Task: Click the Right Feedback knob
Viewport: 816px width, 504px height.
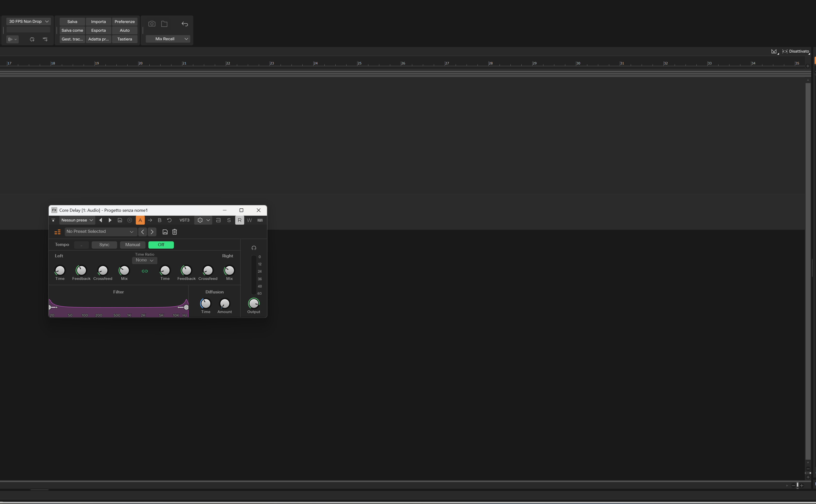Action: click(186, 270)
